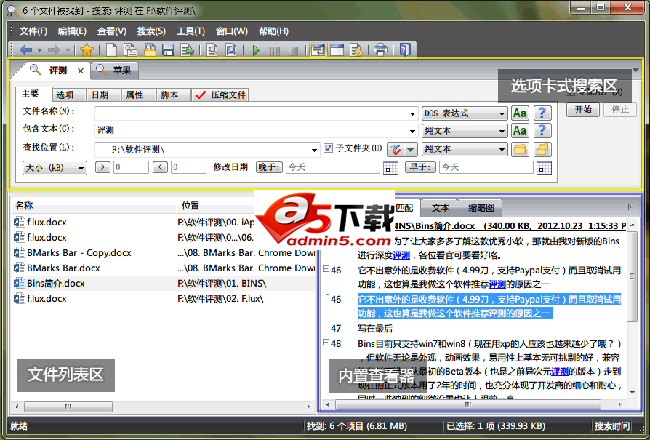Open the 大小 (kB) dropdown

(55, 168)
